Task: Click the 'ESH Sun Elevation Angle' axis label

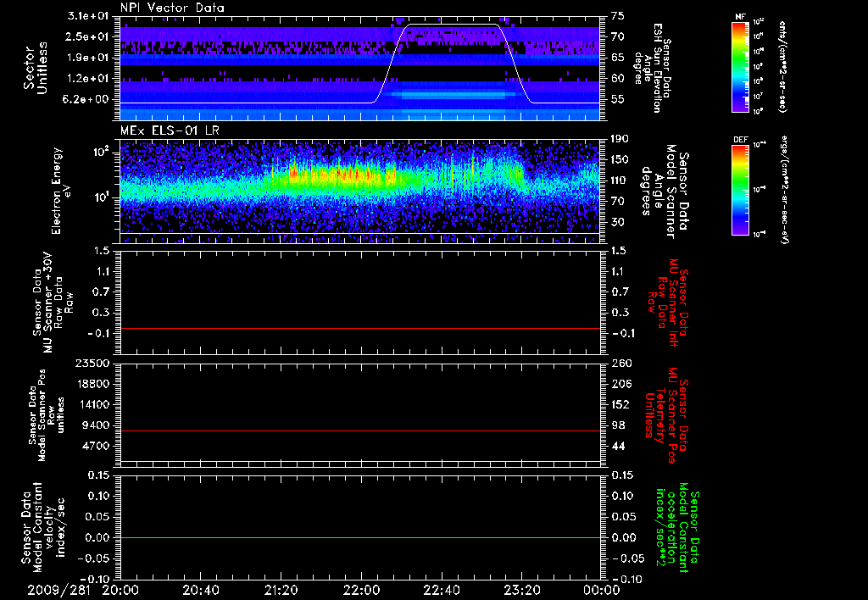Action: [x=654, y=68]
